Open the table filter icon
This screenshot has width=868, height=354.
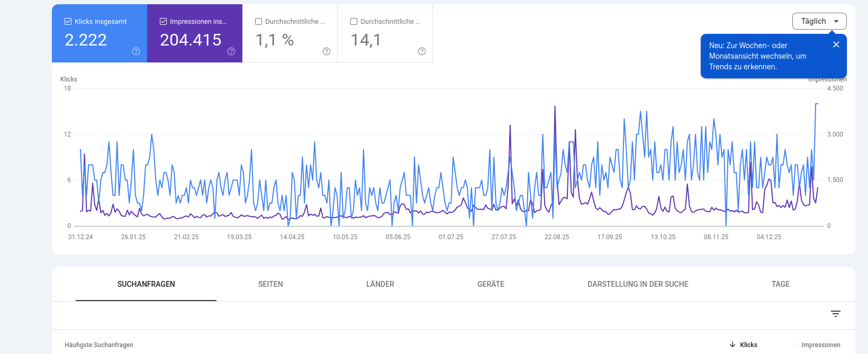pos(836,314)
